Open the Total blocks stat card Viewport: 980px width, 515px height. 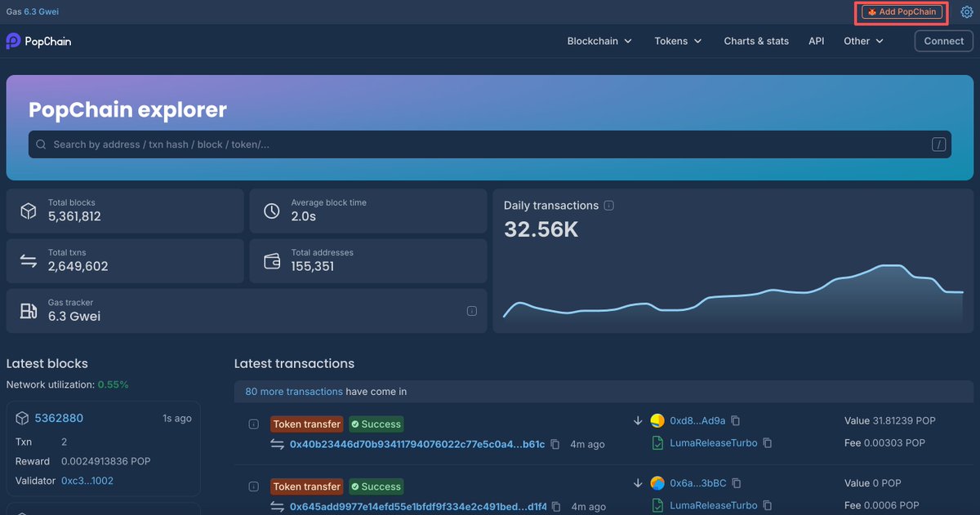[125, 211]
